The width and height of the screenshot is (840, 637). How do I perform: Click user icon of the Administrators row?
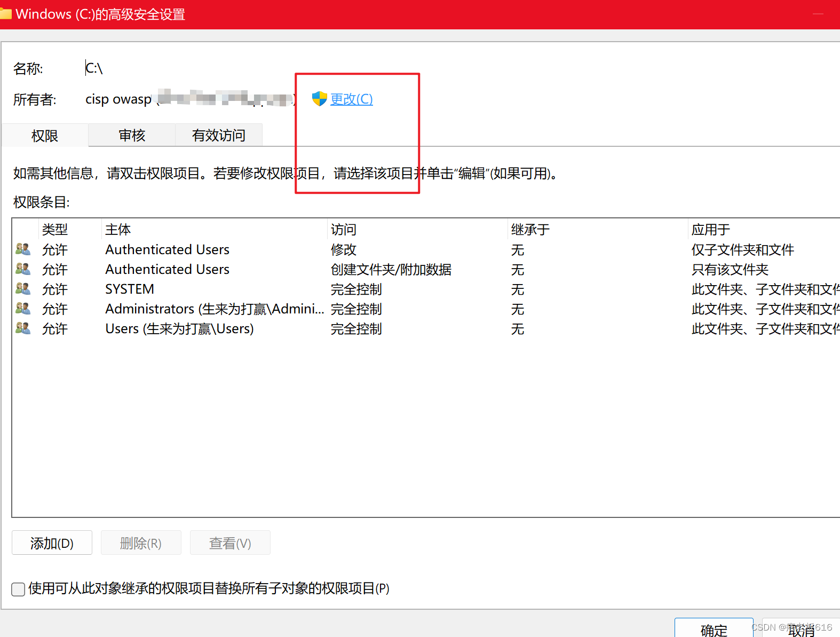22,308
